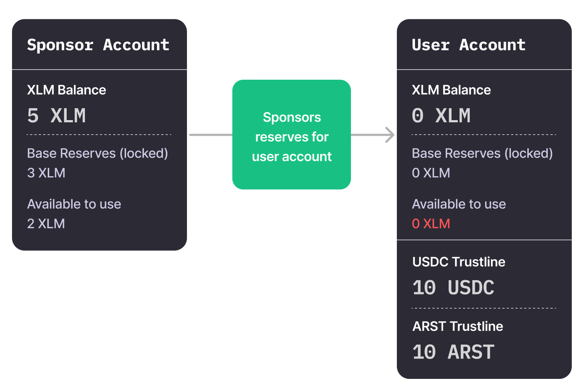
Task: Select the ARST Trustline label
Action: tap(458, 326)
